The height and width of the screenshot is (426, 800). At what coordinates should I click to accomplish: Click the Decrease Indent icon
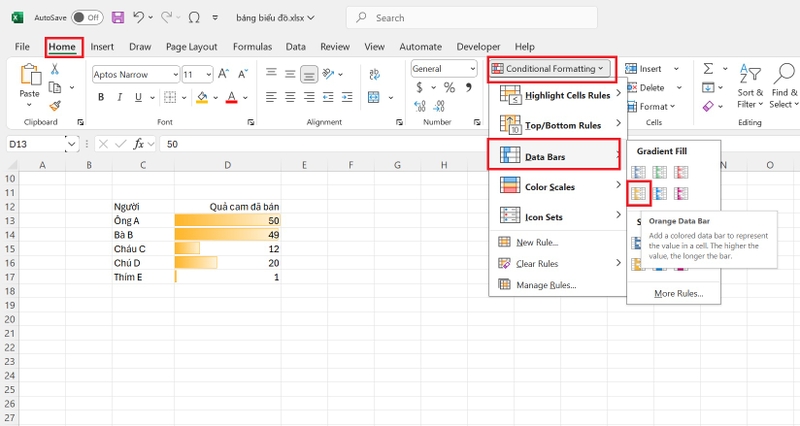pos(328,97)
